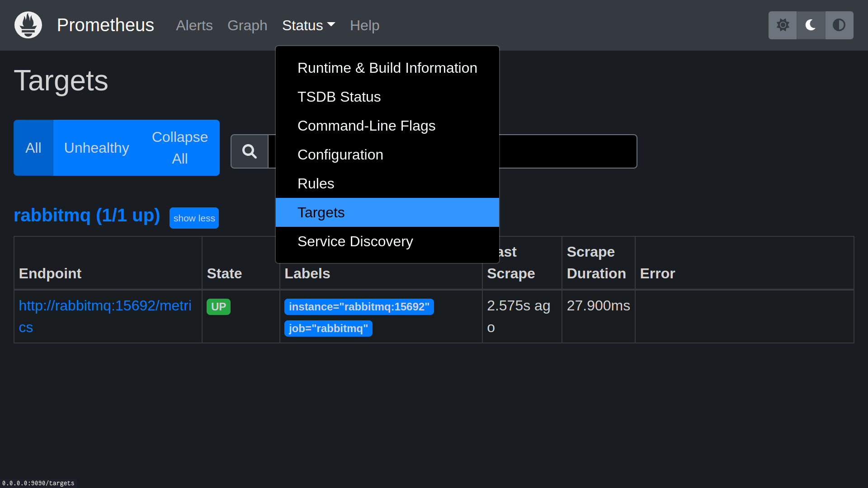Click the rabbitmq (1/1 up) heading
This screenshot has height=488, width=868.
click(87, 216)
